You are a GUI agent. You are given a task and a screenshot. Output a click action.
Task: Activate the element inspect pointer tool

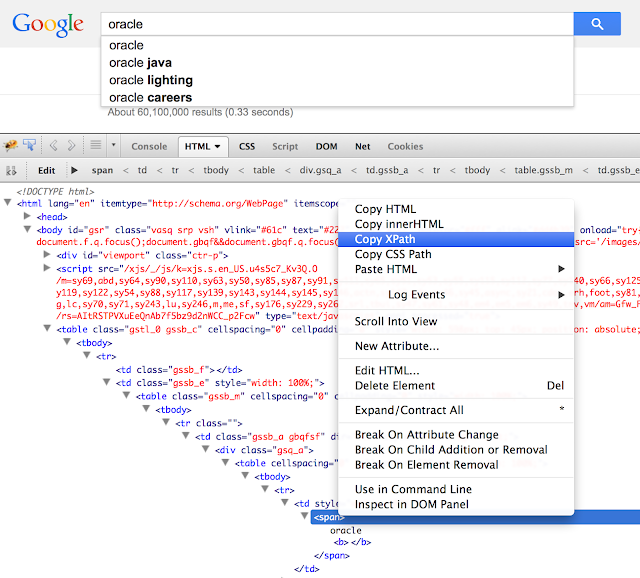(x=29, y=145)
